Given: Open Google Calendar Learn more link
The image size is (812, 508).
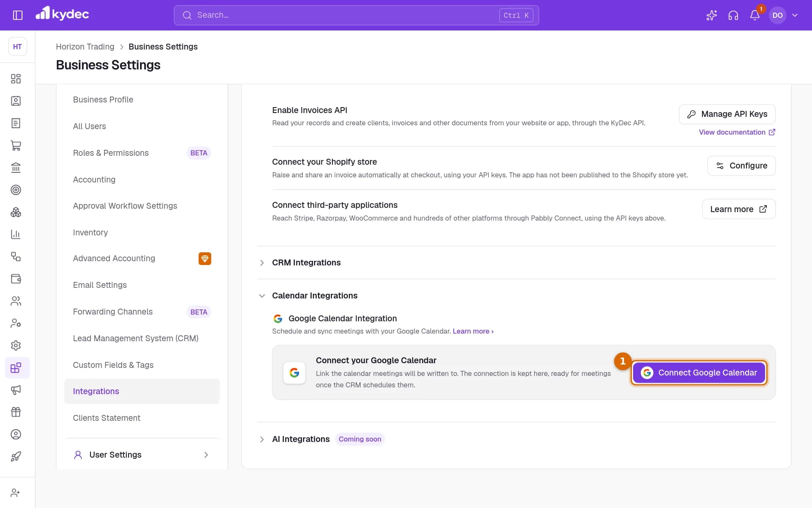Looking at the screenshot, I should click(x=473, y=331).
